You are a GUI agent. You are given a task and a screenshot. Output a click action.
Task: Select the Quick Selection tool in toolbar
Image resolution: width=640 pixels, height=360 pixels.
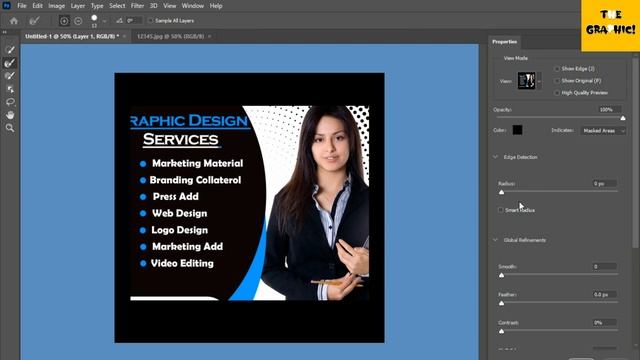(x=10, y=50)
